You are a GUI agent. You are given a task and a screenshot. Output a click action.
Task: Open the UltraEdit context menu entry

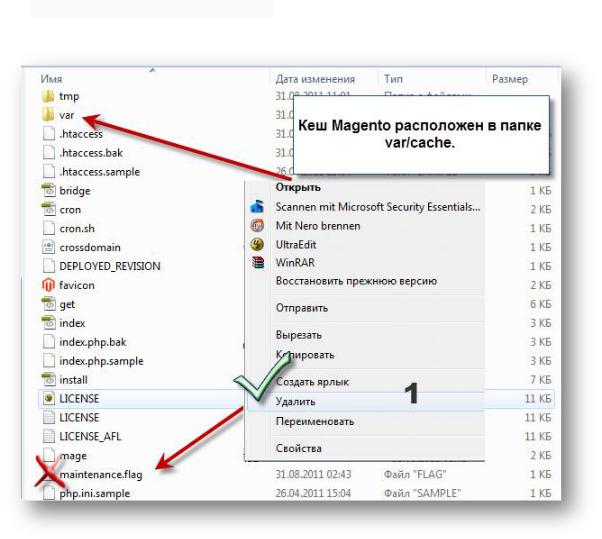[x=296, y=245]
